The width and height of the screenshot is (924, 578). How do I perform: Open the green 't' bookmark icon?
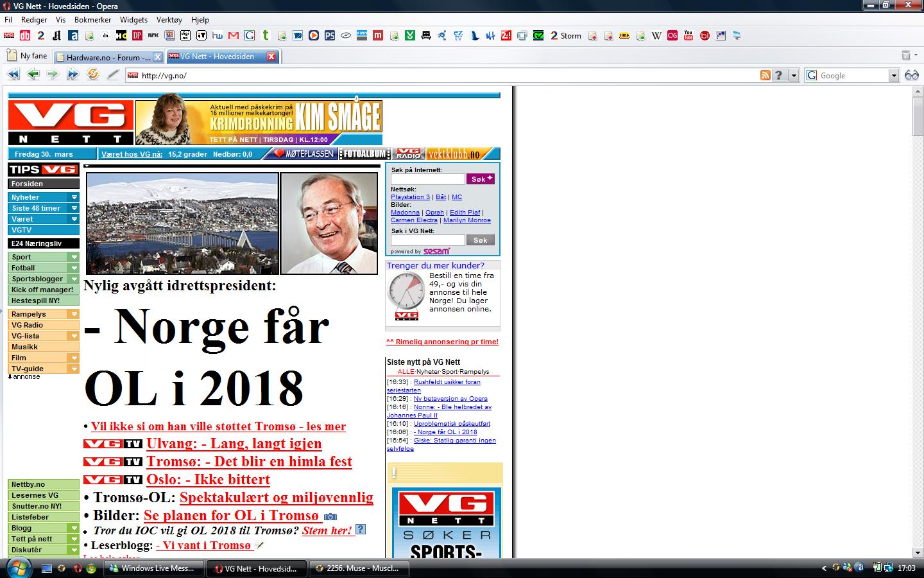pos(266,35)
